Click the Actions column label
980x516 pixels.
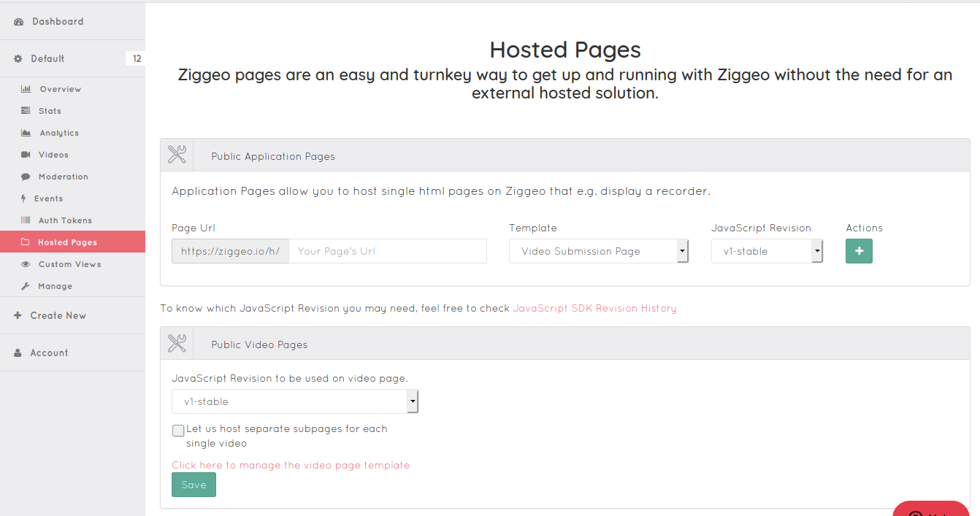pyautogui.click(x=865, y=228)
